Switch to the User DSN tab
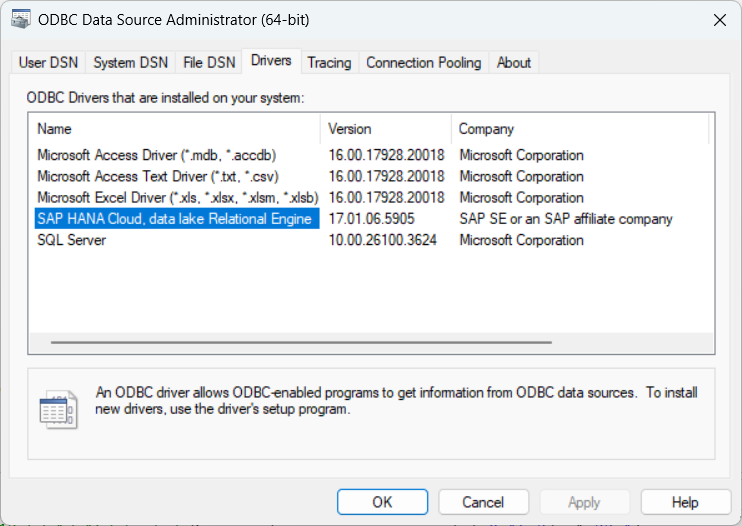The width and height of the screenshot is (742, 526). coord(48,62)
